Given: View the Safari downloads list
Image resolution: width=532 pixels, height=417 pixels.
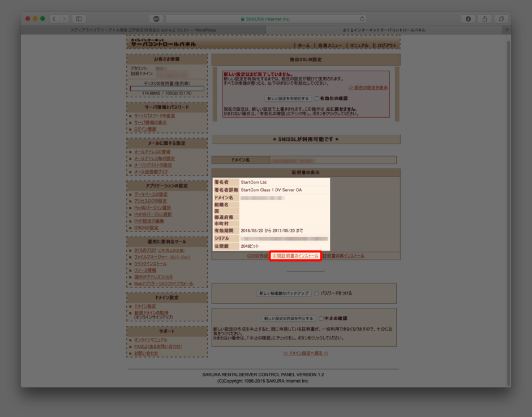Looking at the screenshot, I should click(469, 18).
